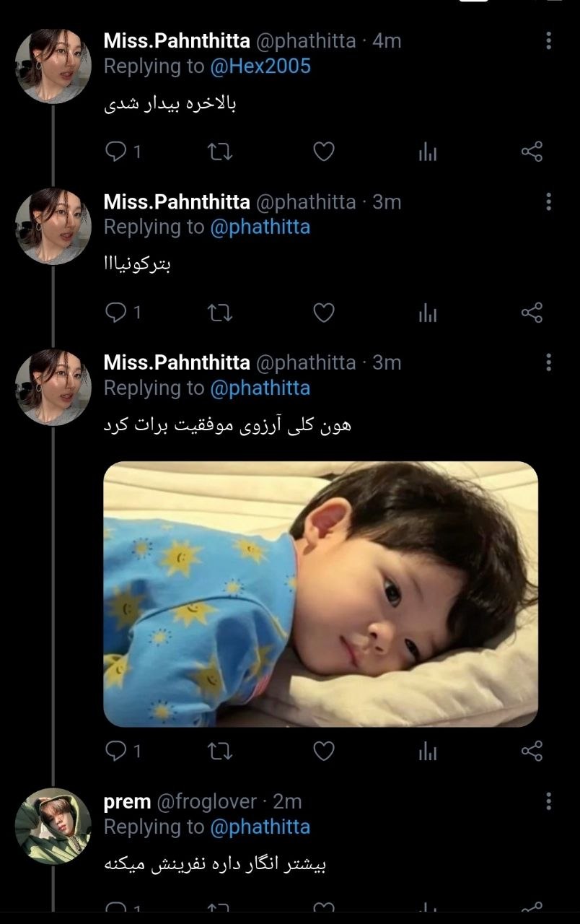This screenshot has height=924, width=580.
Task: Retweet the second Miss.Pahnthitta tweet
Action: point(219,313)
